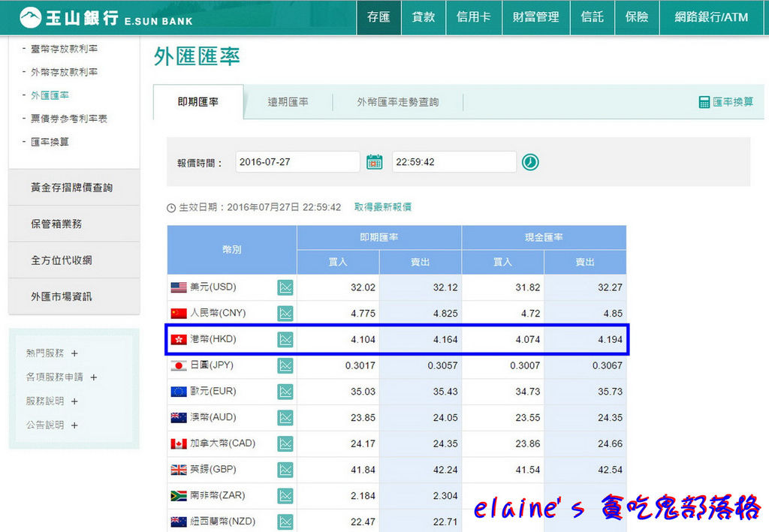Click the GBP cash buy rate 41.54
This screenshot has width=769, height=532.
click(x=528, y=470)
